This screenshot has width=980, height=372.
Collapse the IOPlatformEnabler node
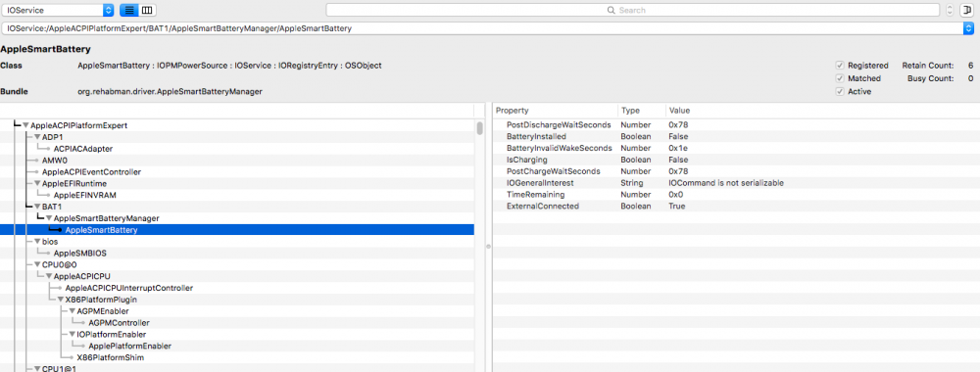73,335
